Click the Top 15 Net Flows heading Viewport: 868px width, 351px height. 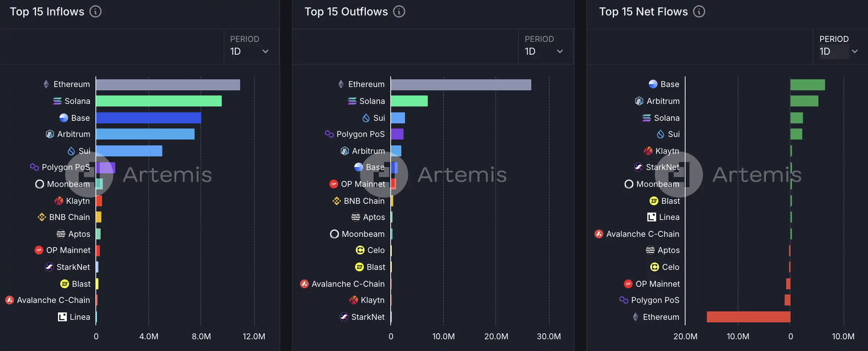pos(644,12)
